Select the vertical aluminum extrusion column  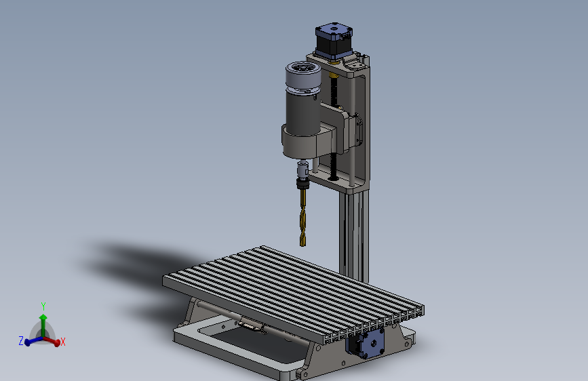[354, 236]
